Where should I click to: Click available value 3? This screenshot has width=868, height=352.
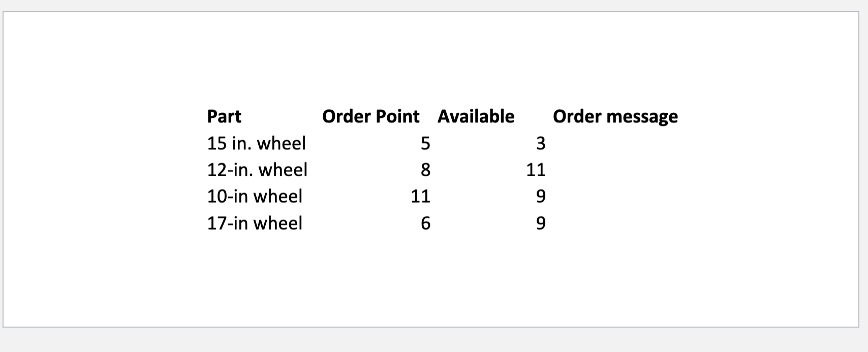point(541,144)
